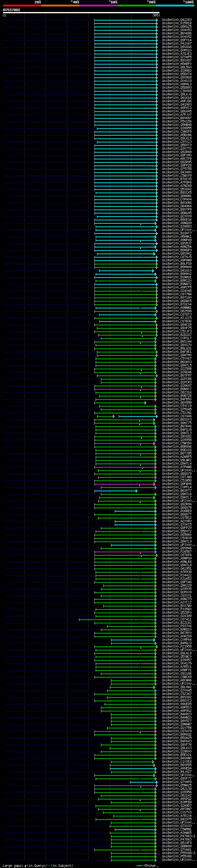Screen dimensions: 197x868
Task: Select hit UniRef100_Q41616
Action: coord(177,98)
